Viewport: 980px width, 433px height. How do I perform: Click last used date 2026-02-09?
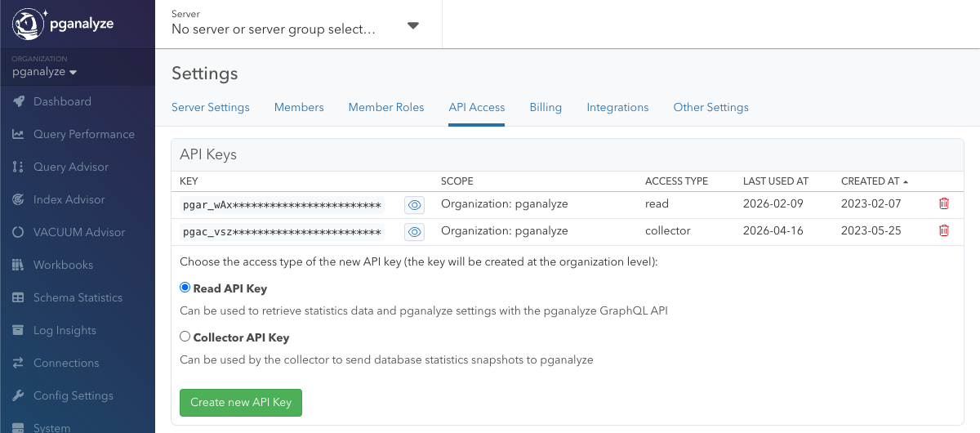coord(773,204)
